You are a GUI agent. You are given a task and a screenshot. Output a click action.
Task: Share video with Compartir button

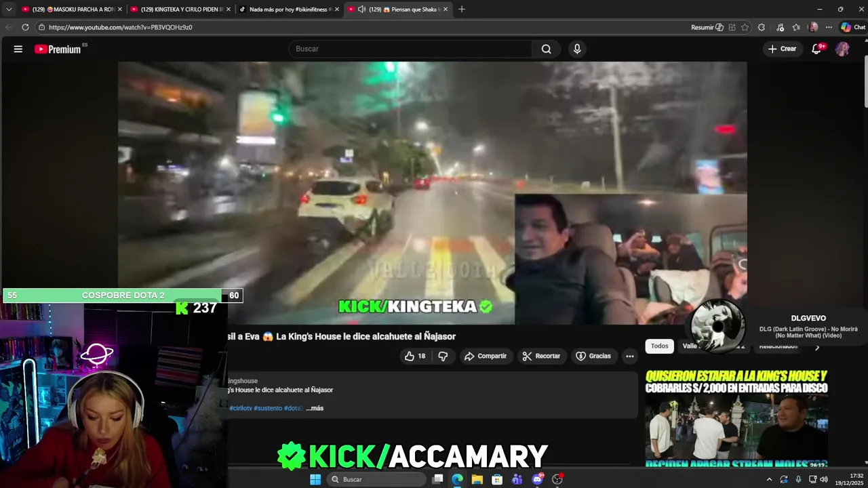485,356
